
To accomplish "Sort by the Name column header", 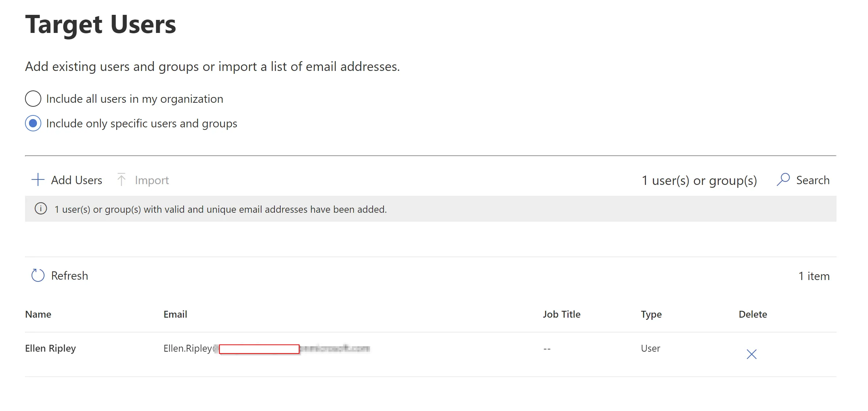I will point(38,314).
